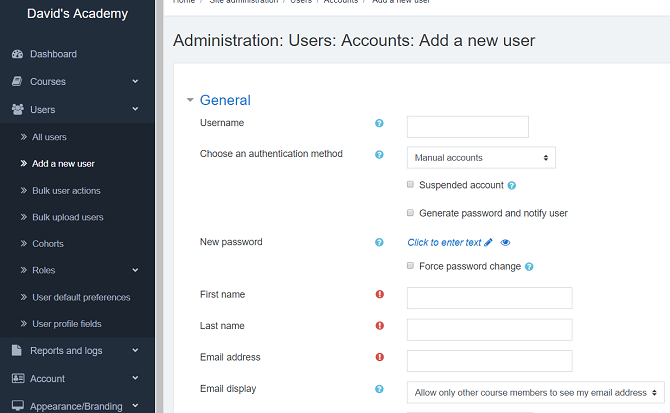Viewport: 670px width, 413px height.
Task: Expand the Account menu chevron
Action: coord(135,378)
